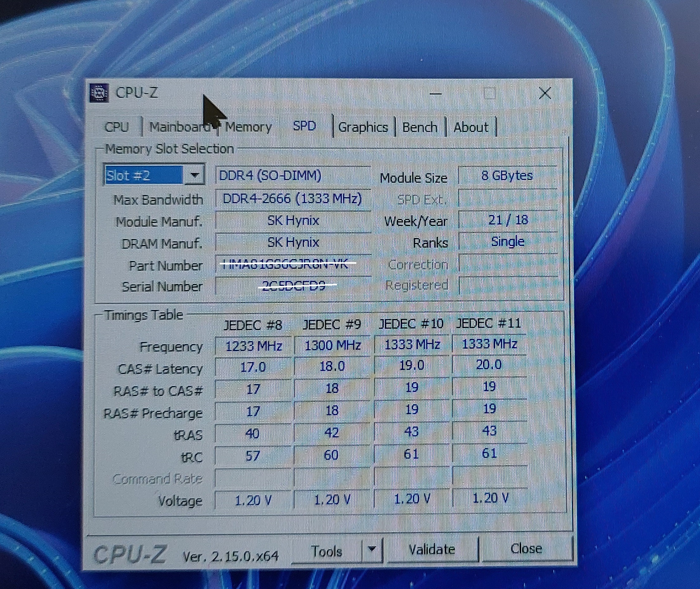
Task: Click the Part Number field
Action: point(293,265)
